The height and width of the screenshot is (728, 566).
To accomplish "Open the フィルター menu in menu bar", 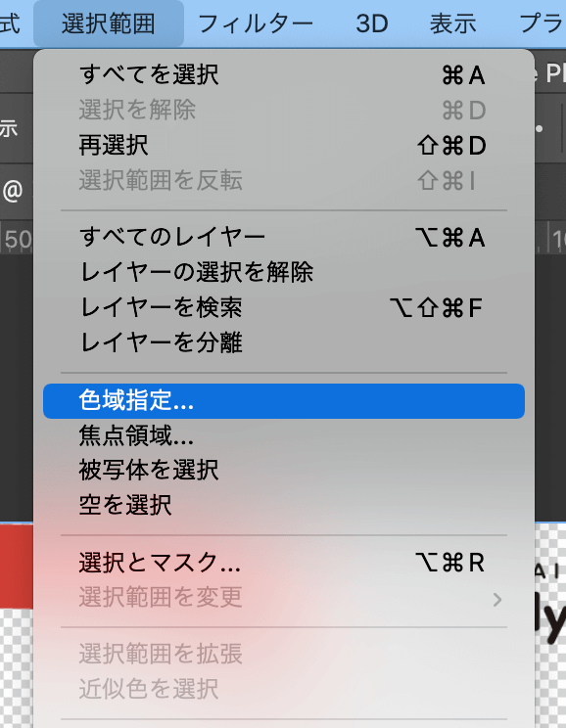I will pos(256,23).
